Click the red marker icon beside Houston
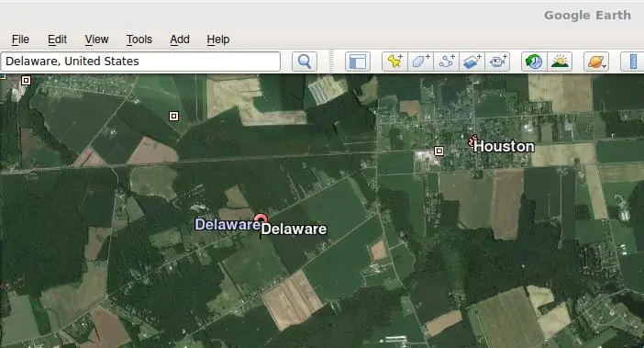 tap(472, 140)
